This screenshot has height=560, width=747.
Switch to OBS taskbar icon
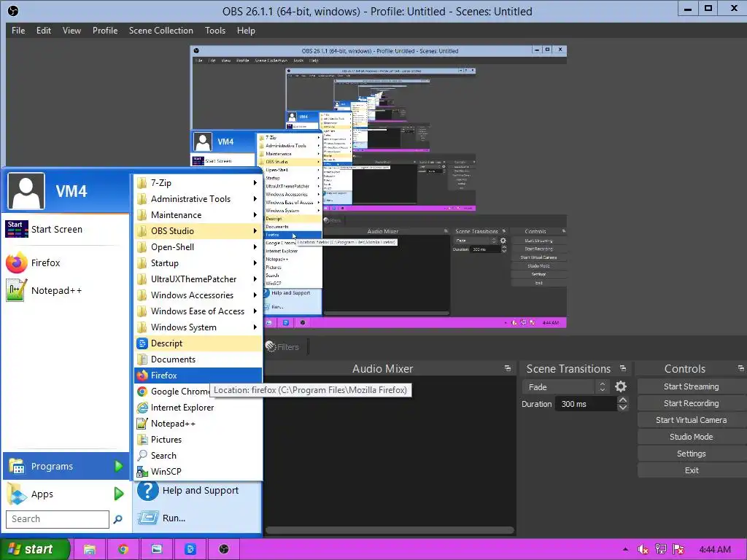pyautogui.click(x=224, y=550)
